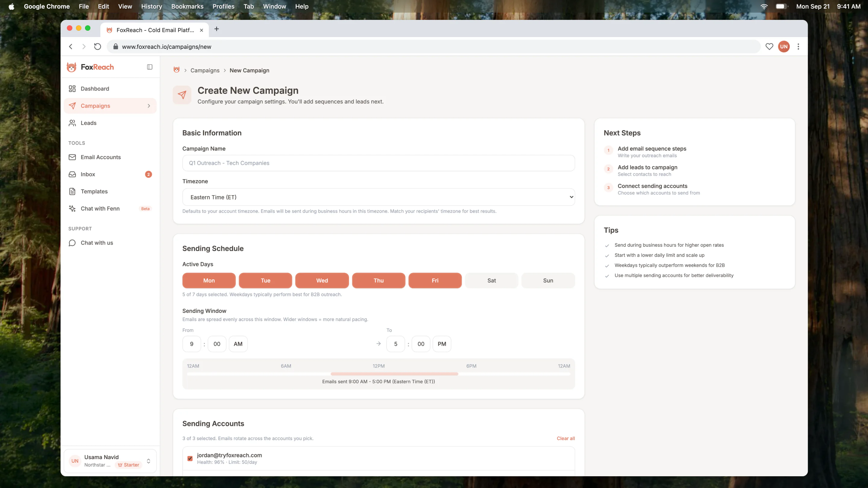Click the Inbox unread badge showing 2
The image size is (868, 488).
tap(148, 174)
